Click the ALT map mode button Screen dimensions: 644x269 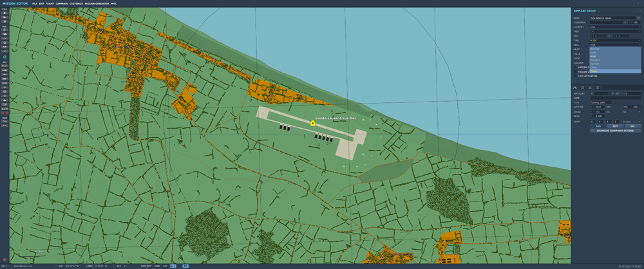173,266
